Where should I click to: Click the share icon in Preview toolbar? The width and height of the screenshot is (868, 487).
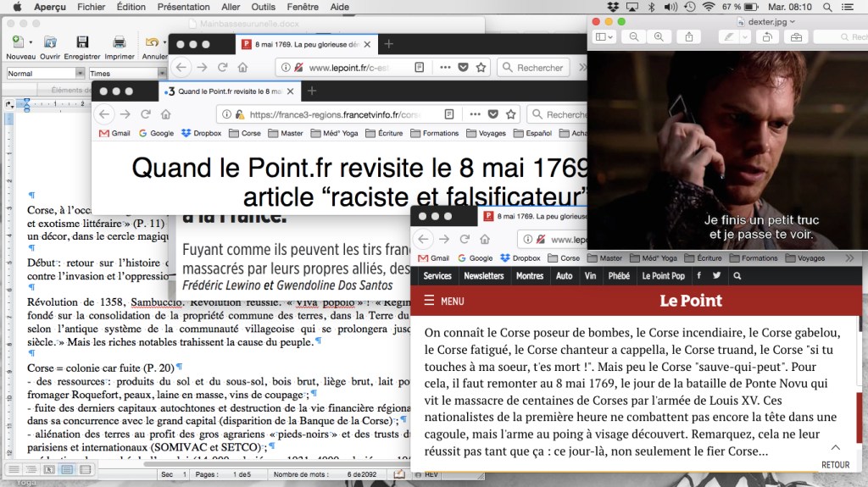(689, 36)
